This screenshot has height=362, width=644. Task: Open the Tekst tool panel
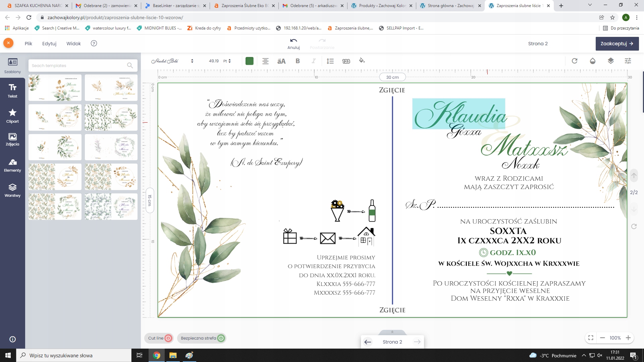pyautogui.click(x=12, y=90)
